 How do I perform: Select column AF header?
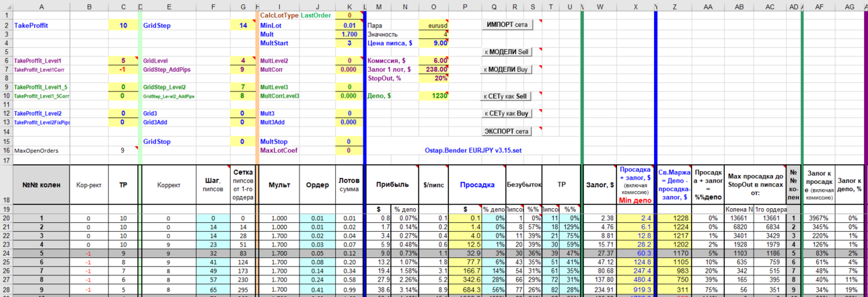pyautogui.click(x=819, y=6)
